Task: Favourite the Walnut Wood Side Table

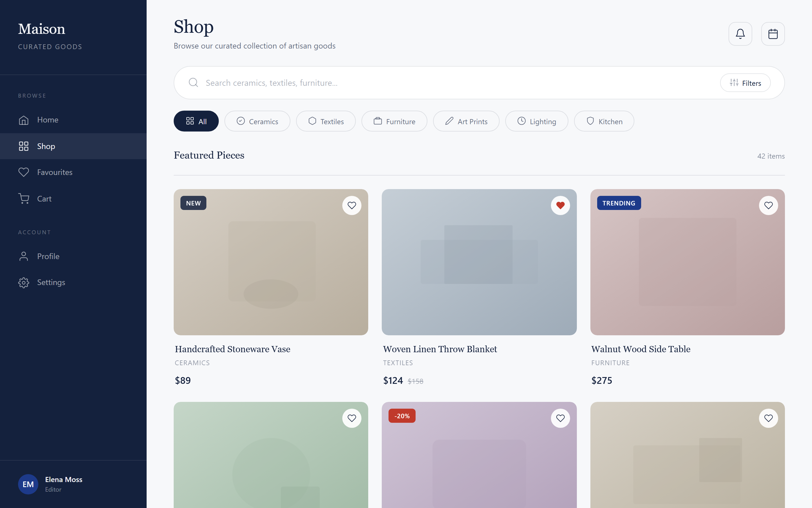Action: [x=768, y=205]
